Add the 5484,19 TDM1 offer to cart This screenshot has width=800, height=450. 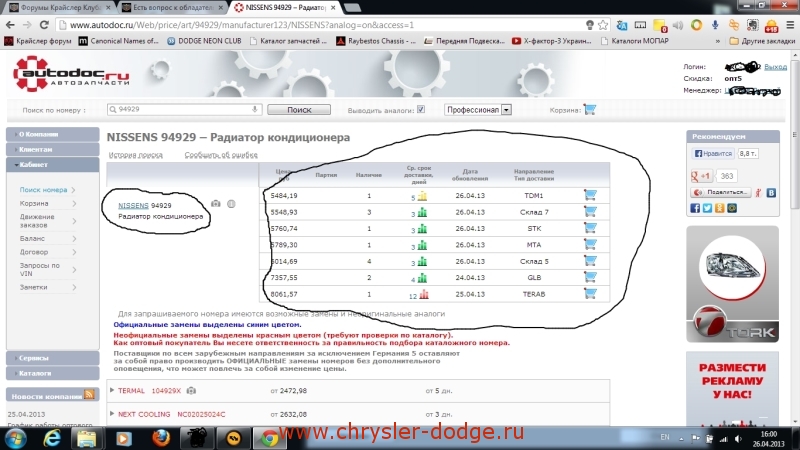pos(590,195)
